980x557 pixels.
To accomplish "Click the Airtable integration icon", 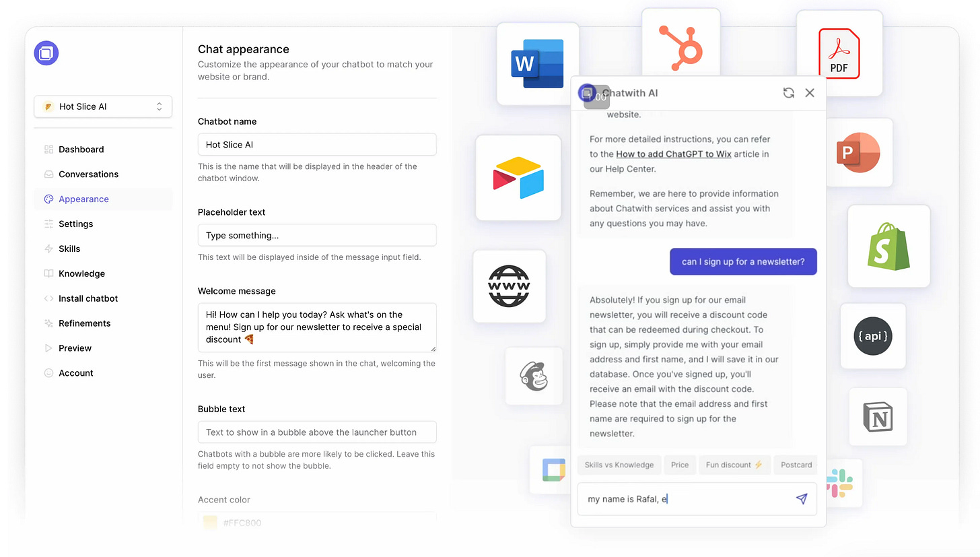I will [x=518, y=178].
